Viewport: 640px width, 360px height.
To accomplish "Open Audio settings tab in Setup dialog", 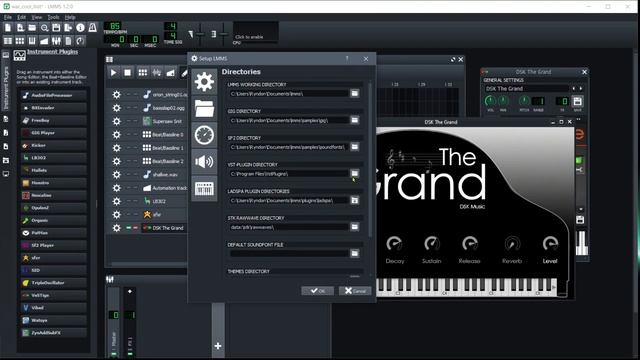I will [x=204, y=162].
